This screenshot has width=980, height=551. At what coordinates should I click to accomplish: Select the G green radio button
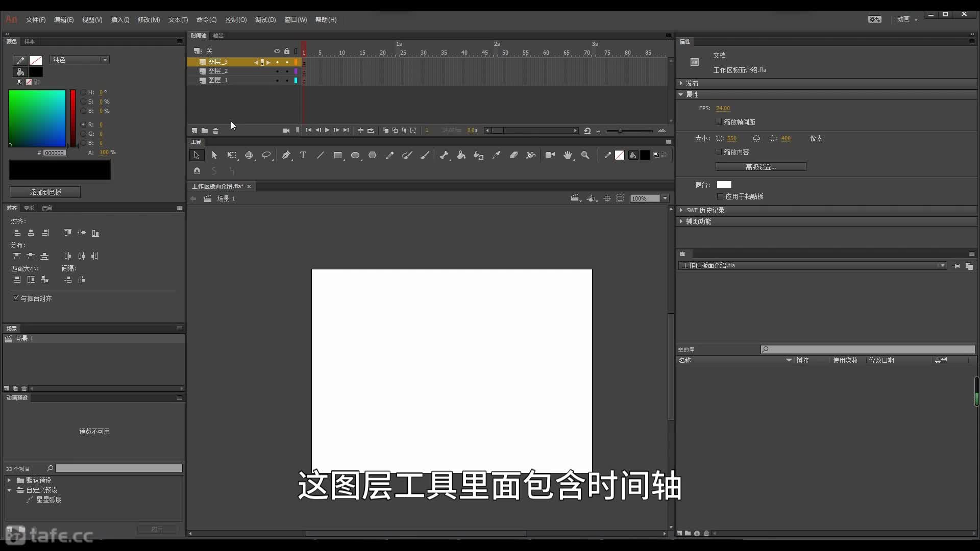tap(83, 134)
